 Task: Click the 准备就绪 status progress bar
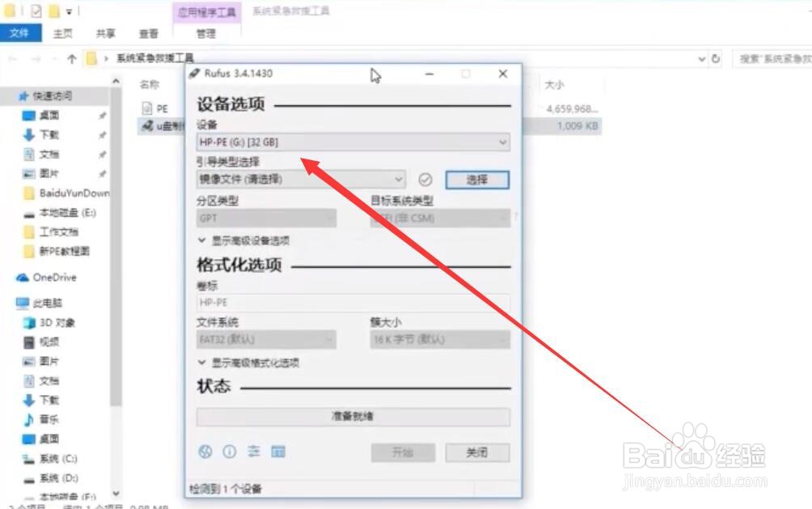click(x=353, y=416)
